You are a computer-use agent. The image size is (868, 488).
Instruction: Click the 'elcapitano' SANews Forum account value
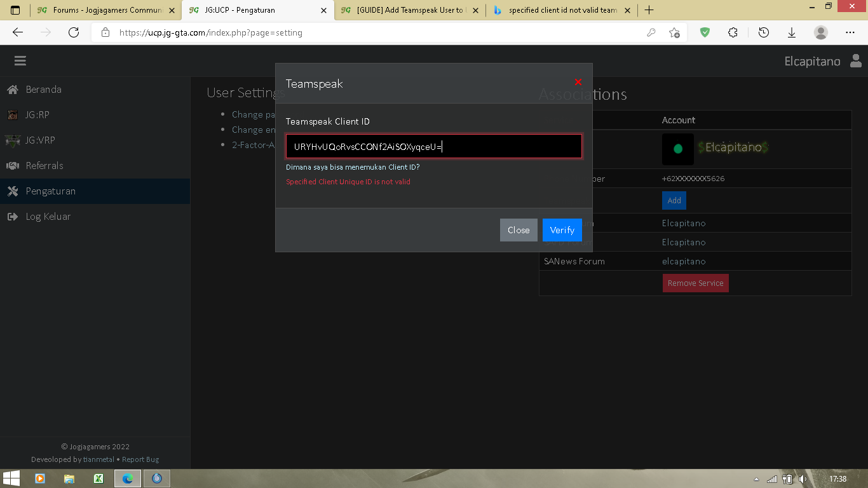[x=684, y=261]
